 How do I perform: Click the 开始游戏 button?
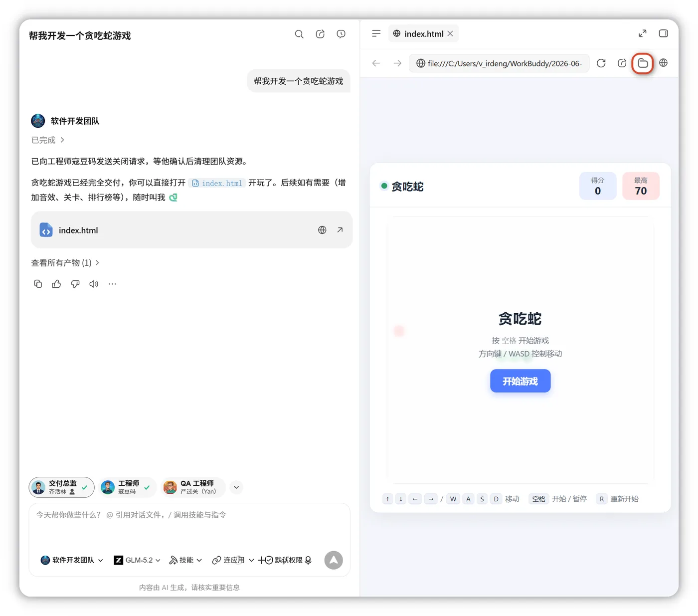[520, 381]
